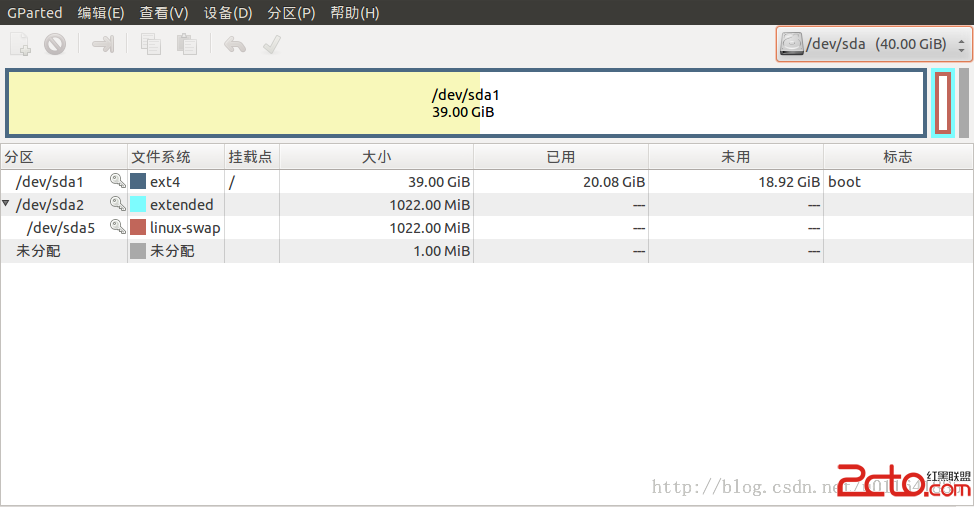The width and height of the screenshot is (974, 507).
Task: Select the 未分配 row in partition column
Action: tap(38, 250)
